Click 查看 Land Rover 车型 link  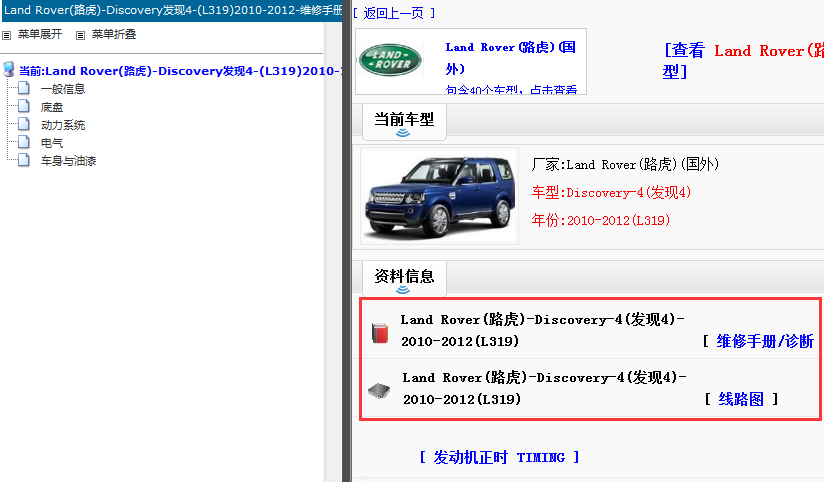click(743, 60)
